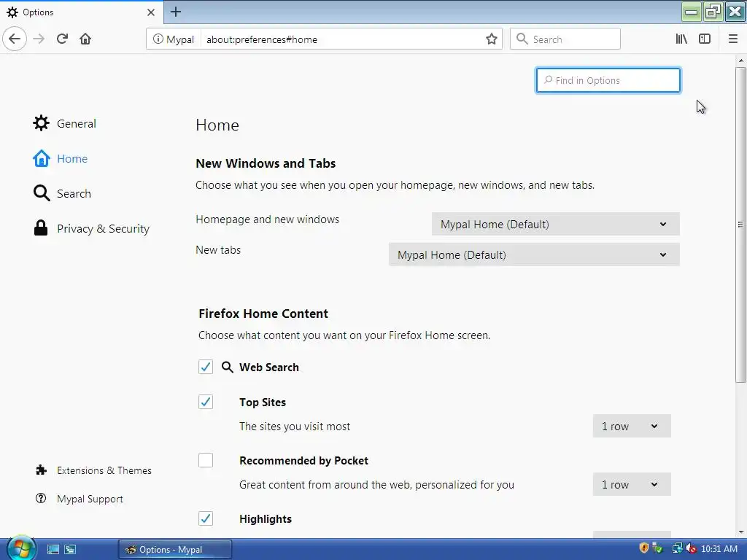This screenshot has width=747, height=560.
Task: Open the home page via the toolbar house icon
Action: [x=85, y=39]
